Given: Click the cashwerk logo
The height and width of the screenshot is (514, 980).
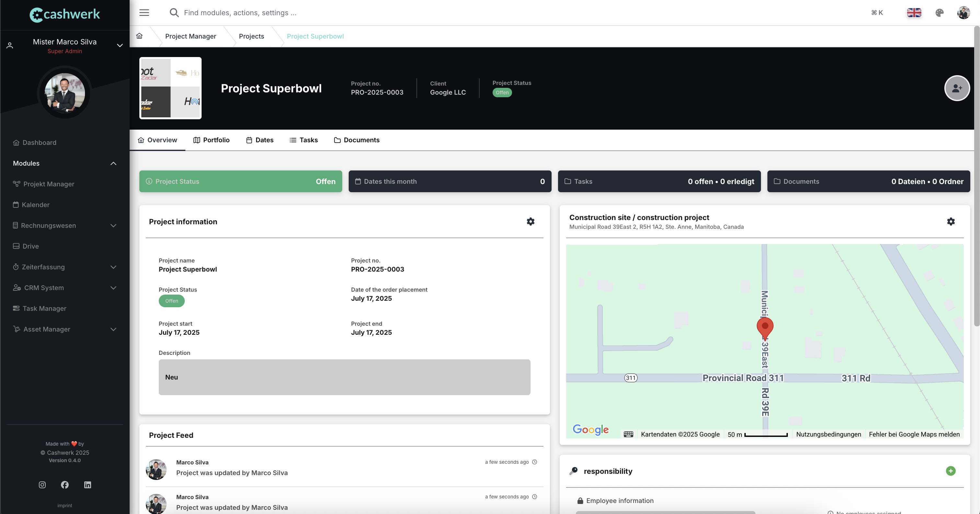Looking at the screenshot, I should (x=65, y=15).
